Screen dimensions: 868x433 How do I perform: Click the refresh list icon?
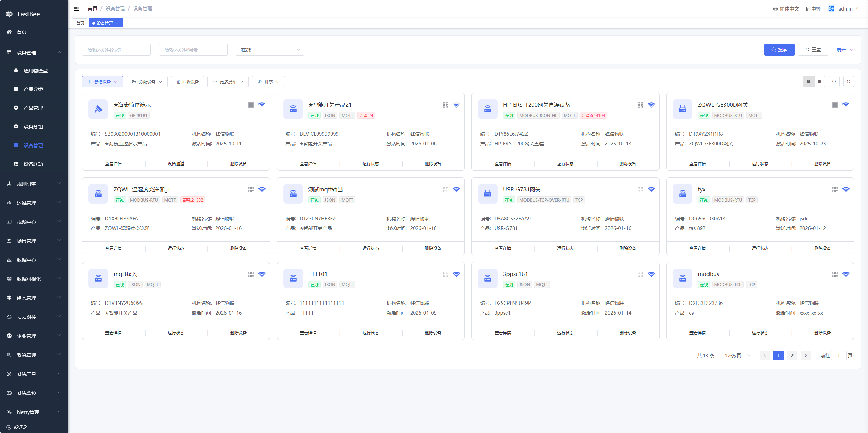tap(848, 82)
